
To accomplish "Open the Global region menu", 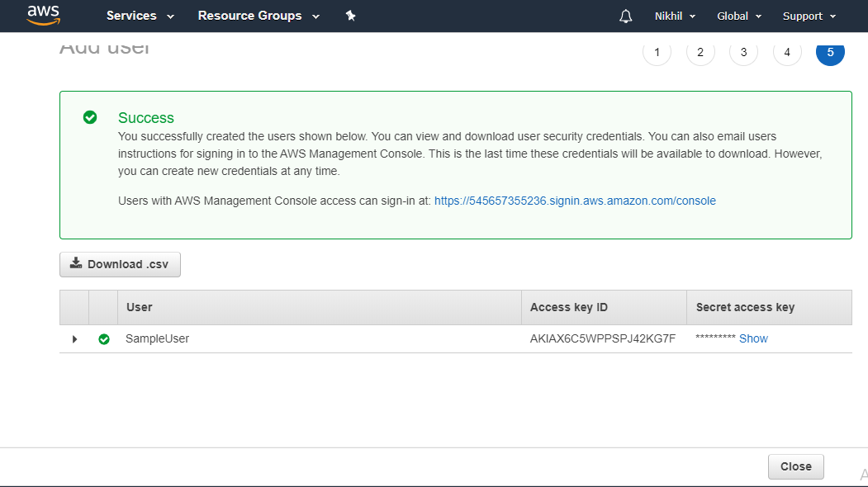I will (x=739, y=16).
